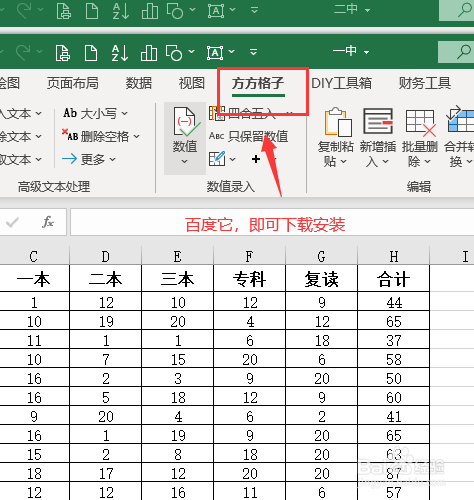This screenshot has height=500, width=474.
Task: Click the 合计 cell showing 37
Action: (394, 340)
